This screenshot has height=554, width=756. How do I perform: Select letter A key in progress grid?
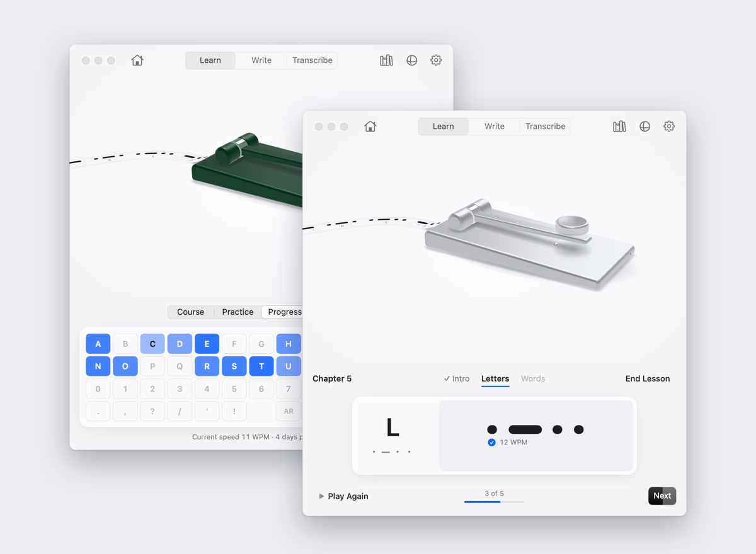click(x=98, y=344)
